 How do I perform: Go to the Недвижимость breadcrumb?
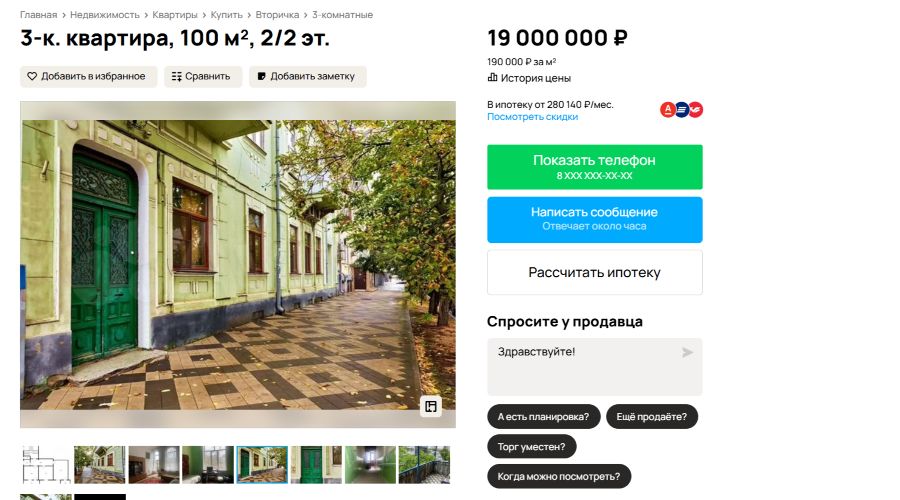[104, 15]
